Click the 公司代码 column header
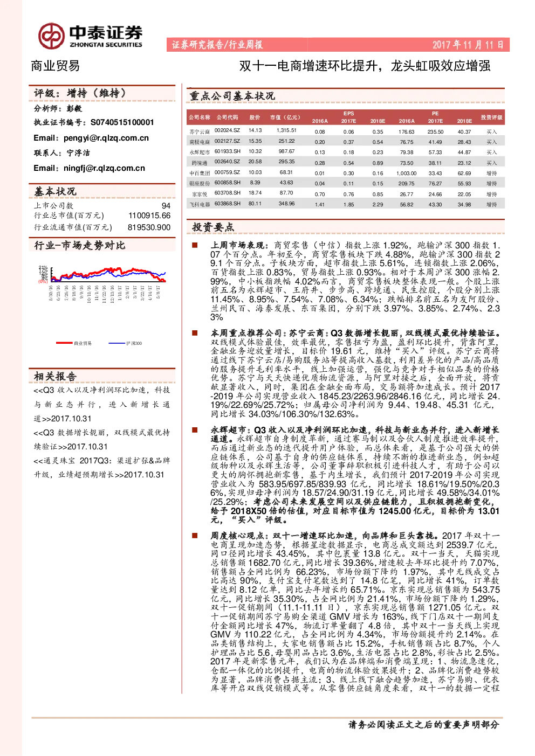Viewport: 535px width, 756px height. tap(227, 117)
